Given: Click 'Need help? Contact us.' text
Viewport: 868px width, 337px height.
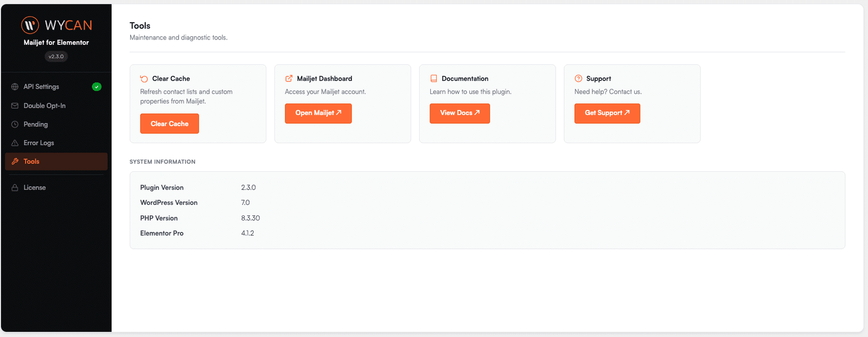Looking at the screenshot, I should [608, 92].
